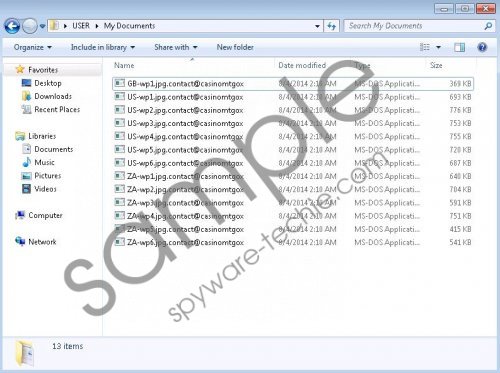Image resolution: width=500 pixels, height=373 pixels.
Task: Click the Help question mark icon
Action: tap(482, 48)
